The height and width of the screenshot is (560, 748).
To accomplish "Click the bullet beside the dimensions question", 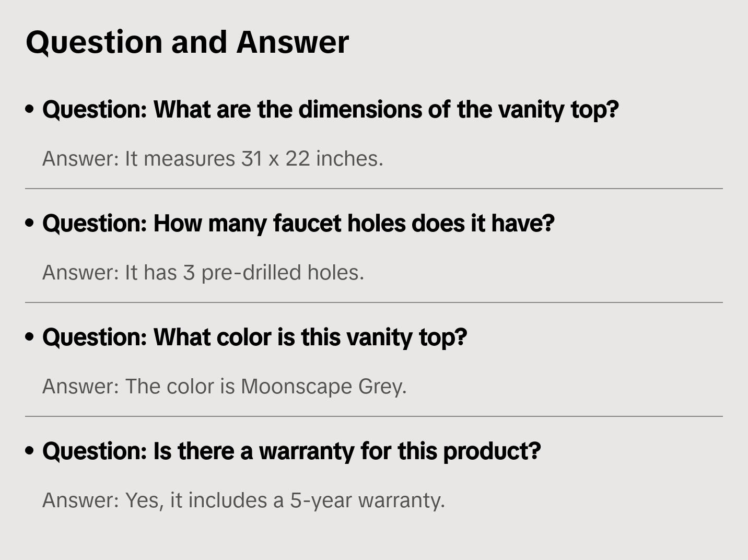I will click(30, 109).
